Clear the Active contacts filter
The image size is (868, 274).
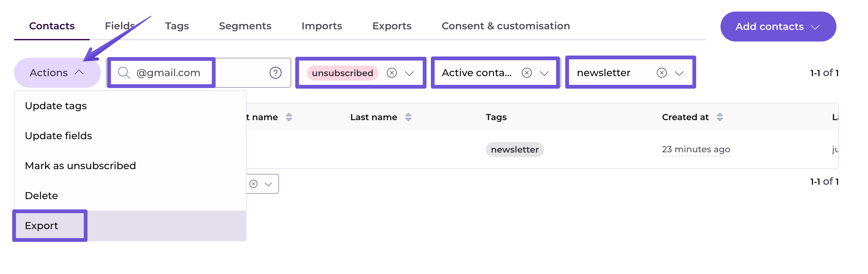(527, 73)
